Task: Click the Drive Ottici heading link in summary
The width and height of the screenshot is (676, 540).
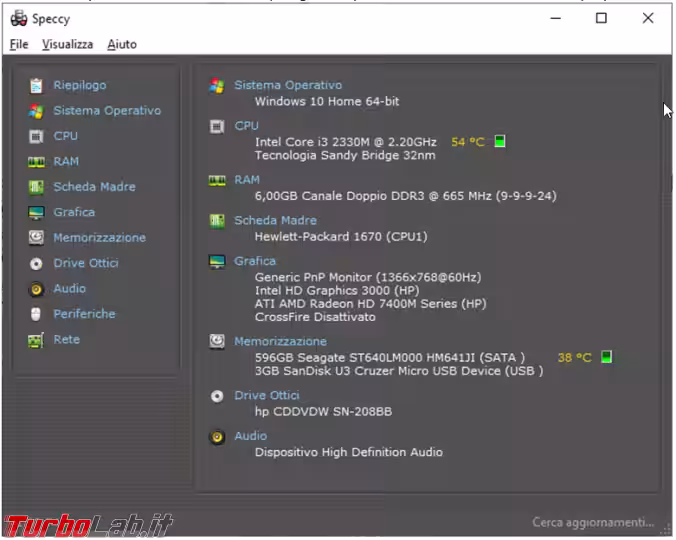Action: pos(266,395)
